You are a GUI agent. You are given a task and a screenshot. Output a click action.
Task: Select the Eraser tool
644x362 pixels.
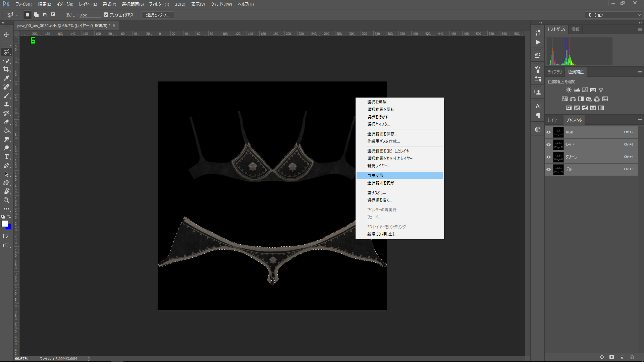pyautogui.click(x=6, y=122)
